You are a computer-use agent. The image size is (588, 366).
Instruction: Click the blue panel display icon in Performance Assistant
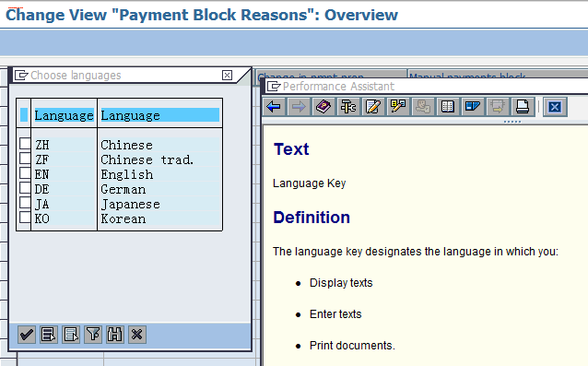pyautogui.click(x=472, y=107)
